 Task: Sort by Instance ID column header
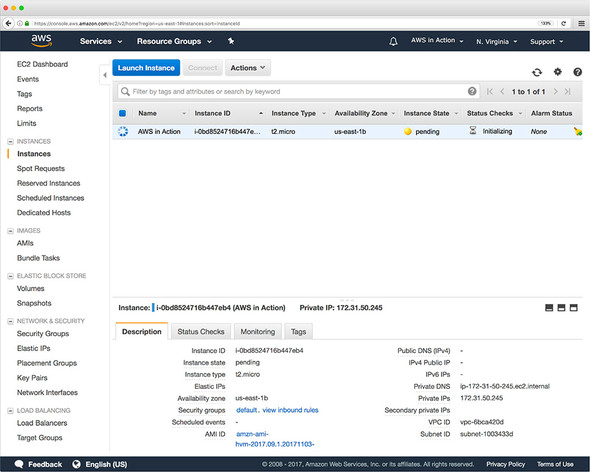coord(228,113)
